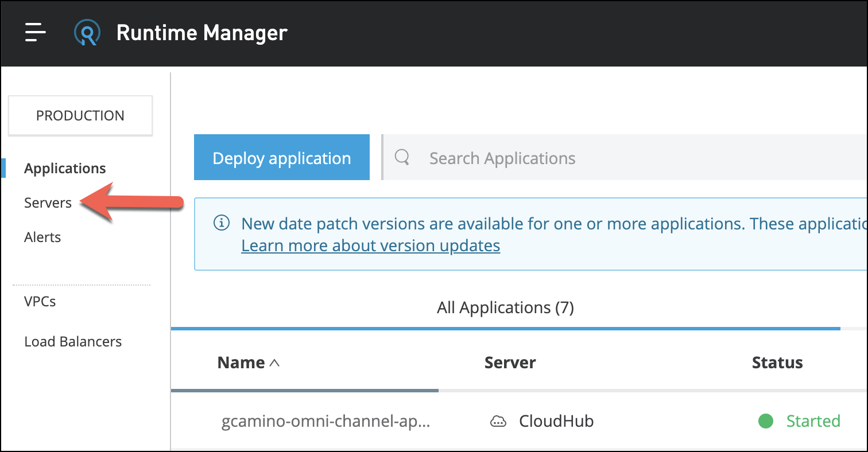Open Load Balancers in the sidebar

pyautogui.click(x=73, y=342)
